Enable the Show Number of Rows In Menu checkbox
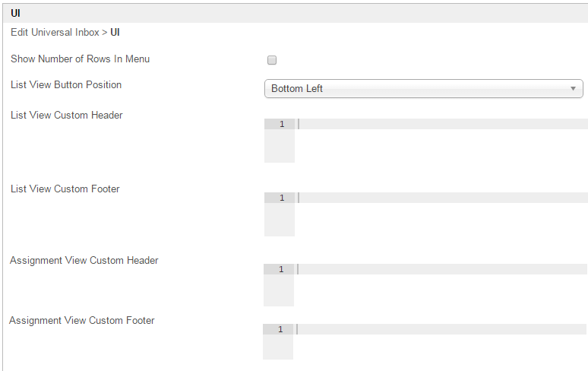 click(x=272, y=60)
